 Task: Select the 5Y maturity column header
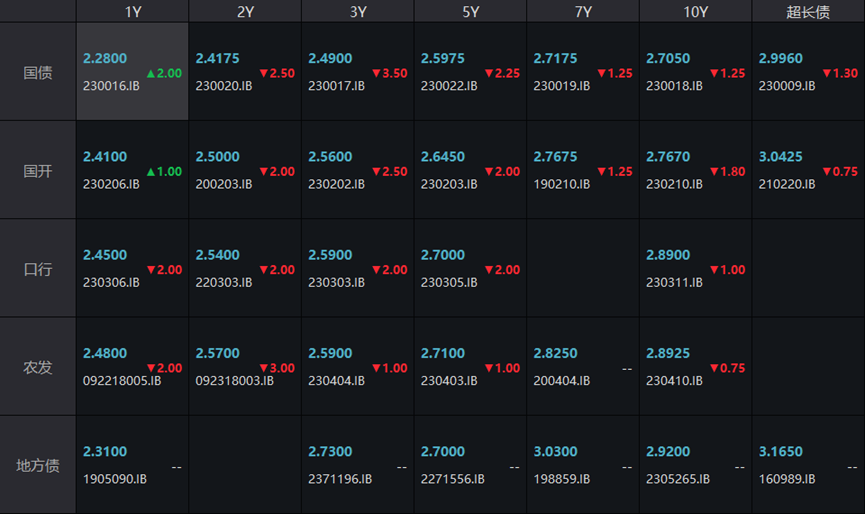pyautogui.click(x=470, y=12)
